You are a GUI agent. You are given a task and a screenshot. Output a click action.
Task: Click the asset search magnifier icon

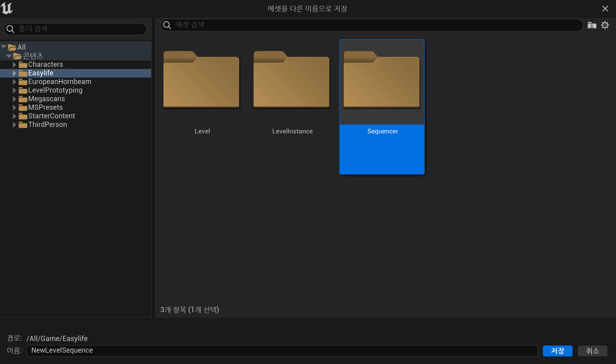(x=167, y=25)
